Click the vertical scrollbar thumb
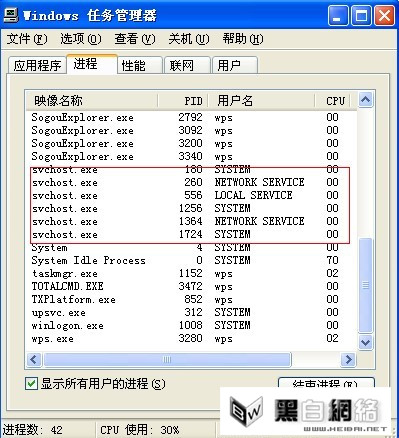This screenshot has height=438, width=399. [x=366, y=285]
